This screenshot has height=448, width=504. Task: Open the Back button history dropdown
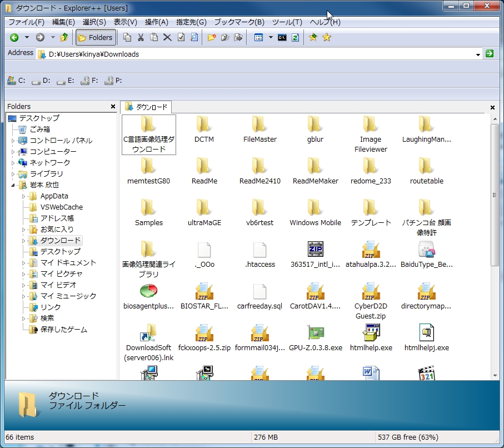point(26,37)
